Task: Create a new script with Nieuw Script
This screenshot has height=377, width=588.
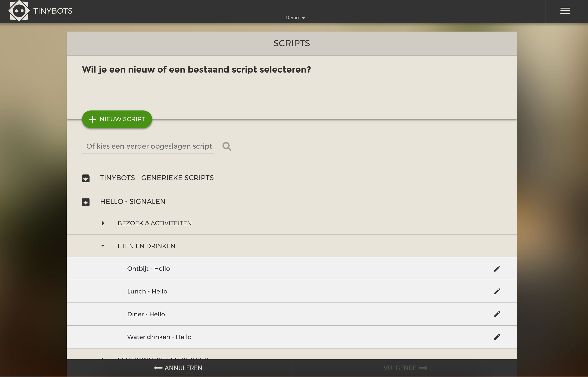Action: 117,119
